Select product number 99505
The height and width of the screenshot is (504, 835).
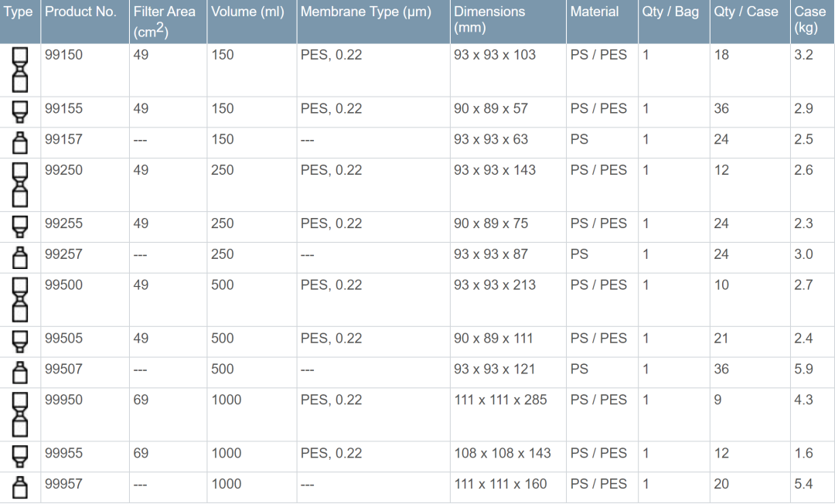click(63, 339)
